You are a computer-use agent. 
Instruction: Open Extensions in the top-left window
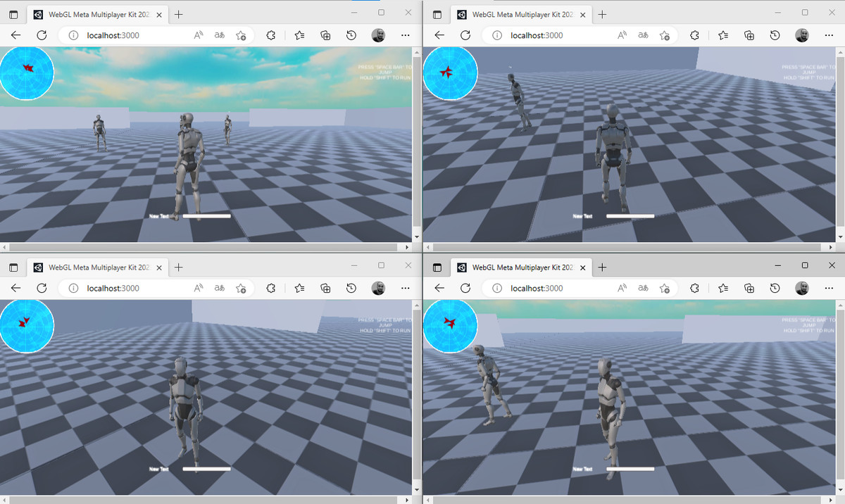(x=271, y=35)
